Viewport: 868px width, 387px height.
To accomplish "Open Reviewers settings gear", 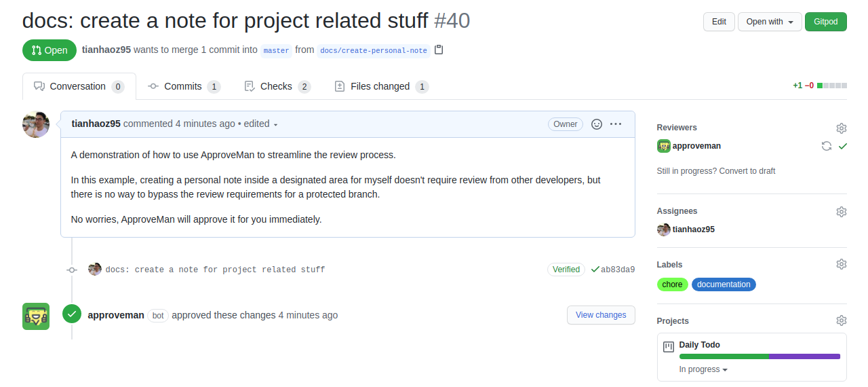I will (x=842, y=128).
